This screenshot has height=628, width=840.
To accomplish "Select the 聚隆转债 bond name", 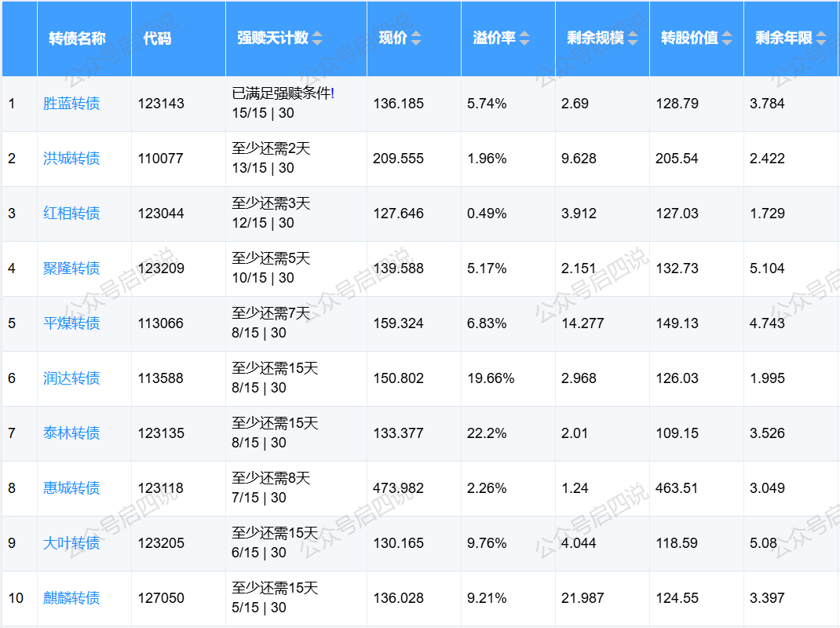I will (71, 268).
